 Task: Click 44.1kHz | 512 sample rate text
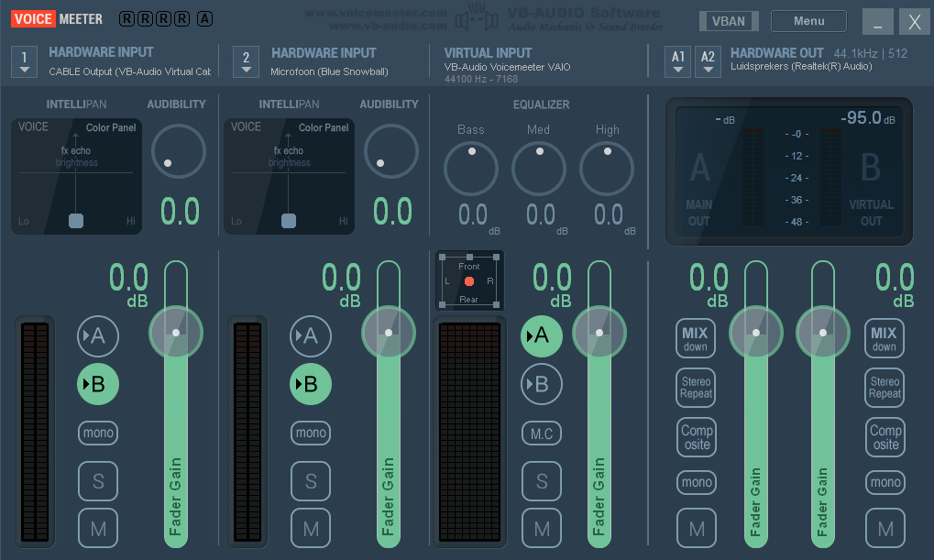pyautogui.click(x=870, y=53)
